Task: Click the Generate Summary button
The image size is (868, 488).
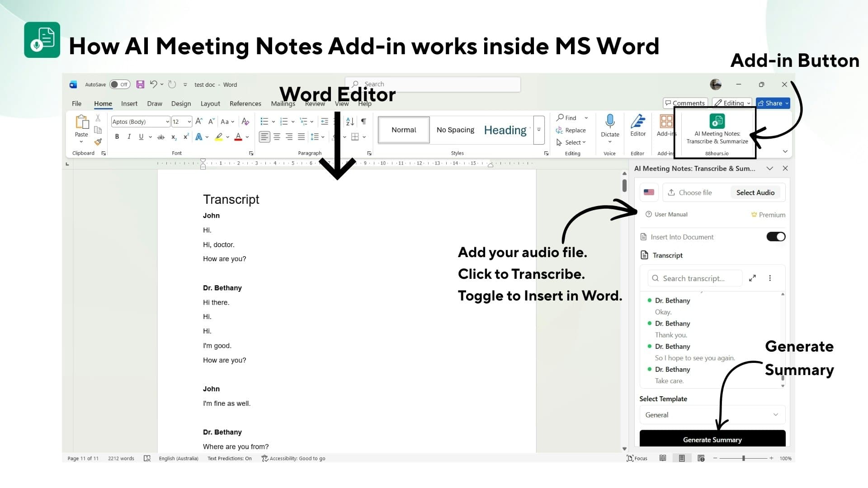Action: pos(712,439)
